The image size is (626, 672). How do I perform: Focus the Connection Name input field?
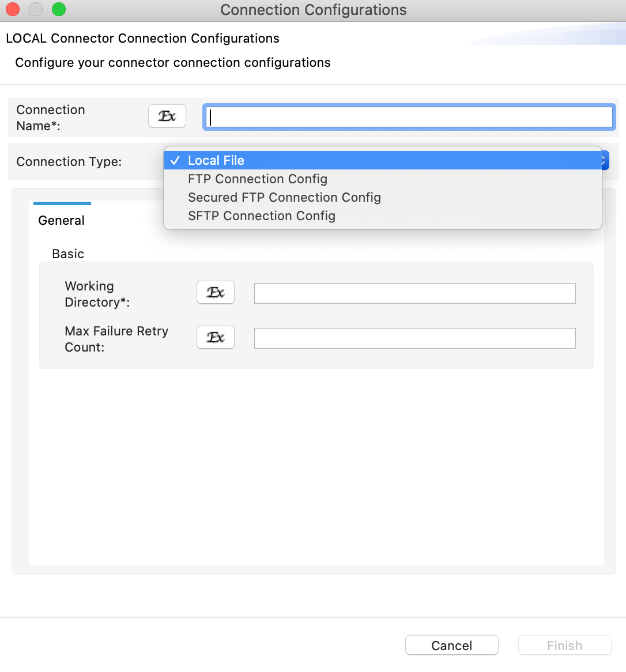(409, 117)
